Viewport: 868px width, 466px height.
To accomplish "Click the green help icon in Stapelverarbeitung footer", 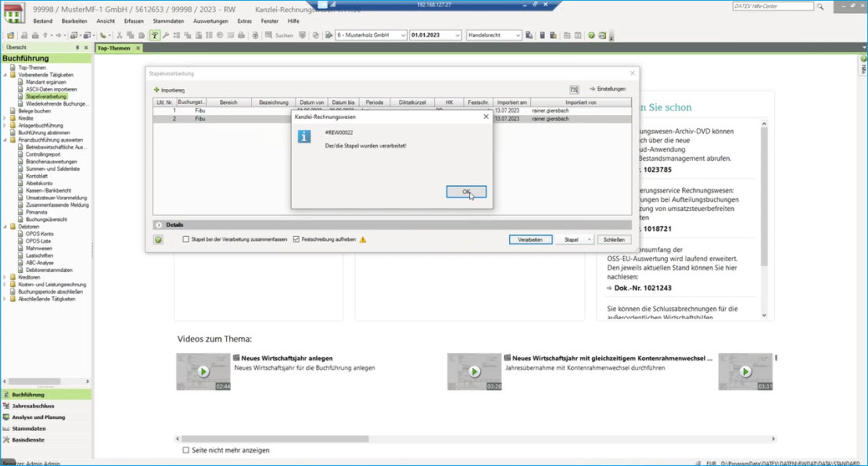I will pos(158,239).
